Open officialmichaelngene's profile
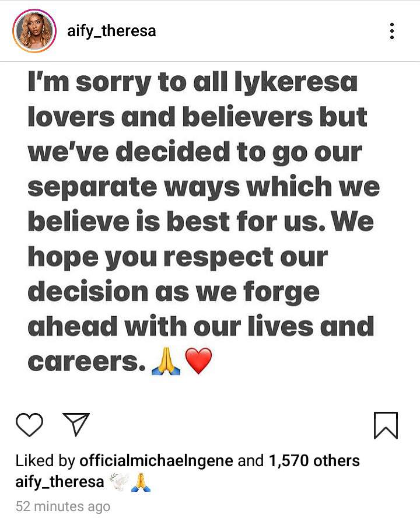Screen dimensions: 420x521 tap(156, 461)
